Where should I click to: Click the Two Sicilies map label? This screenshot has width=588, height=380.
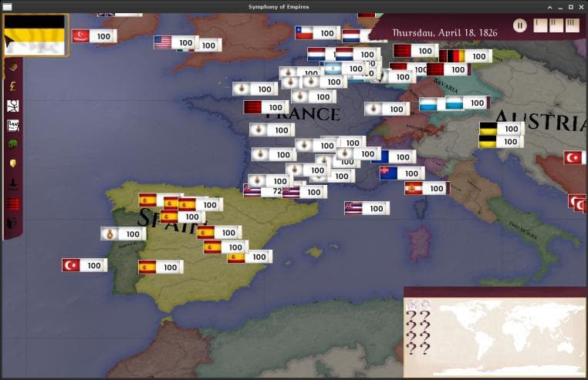coord(522,230)
